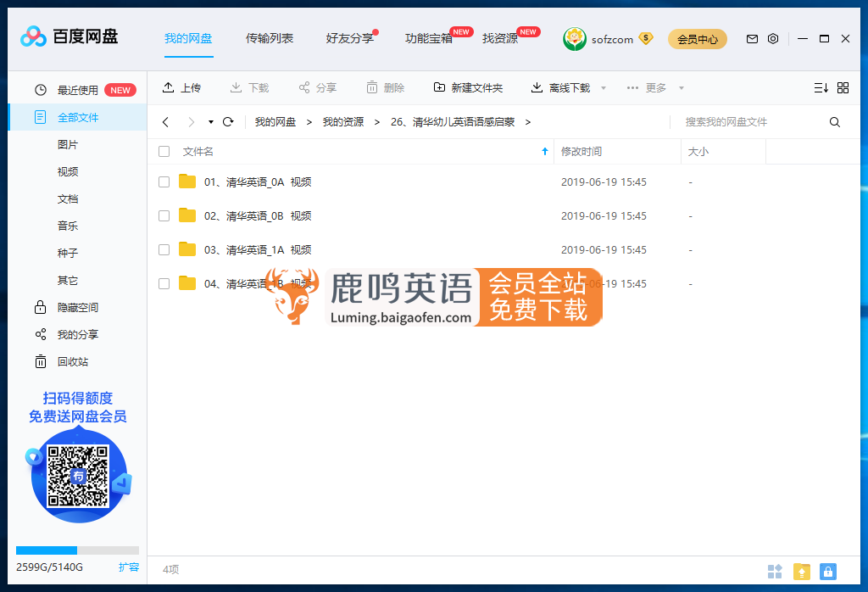
Task: Go back with the left arrow
Action: pos(165,122)
